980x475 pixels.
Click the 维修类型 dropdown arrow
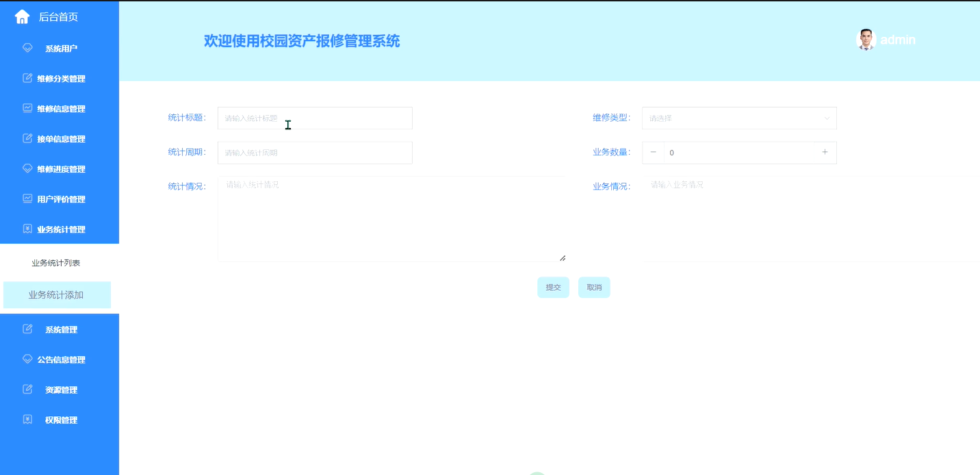[827, 118]
